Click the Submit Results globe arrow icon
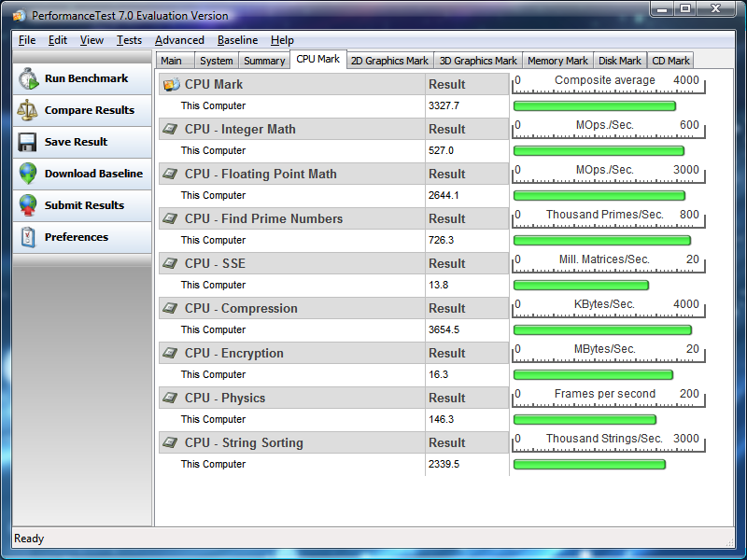The width and height of the screenshot is (747, 560). coord(28,205)
